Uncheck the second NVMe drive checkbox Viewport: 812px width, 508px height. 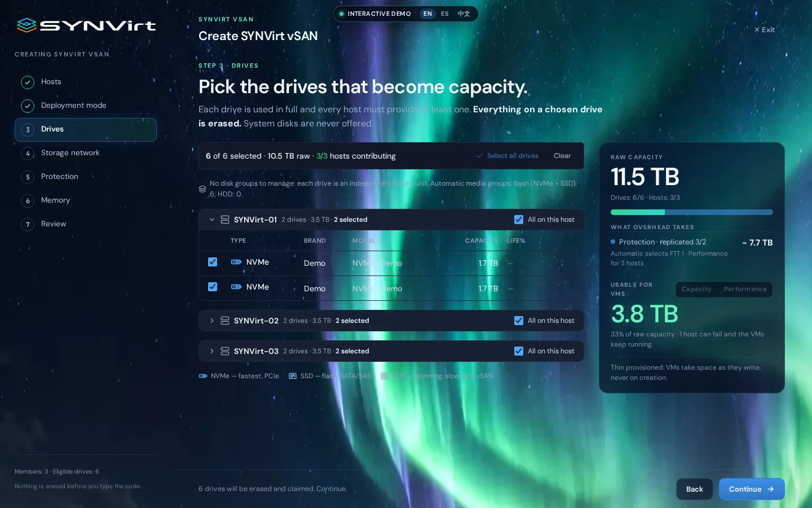click(x=213, y=287)
